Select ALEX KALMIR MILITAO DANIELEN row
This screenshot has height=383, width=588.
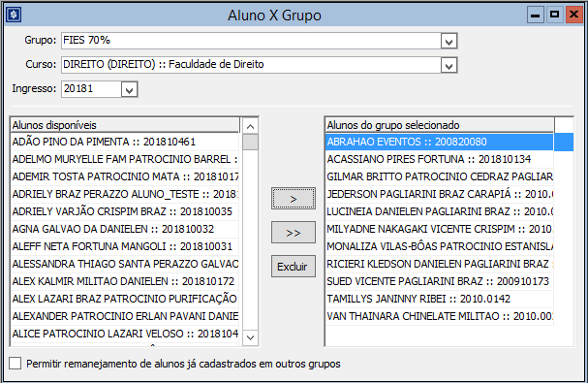click(125, 281)
